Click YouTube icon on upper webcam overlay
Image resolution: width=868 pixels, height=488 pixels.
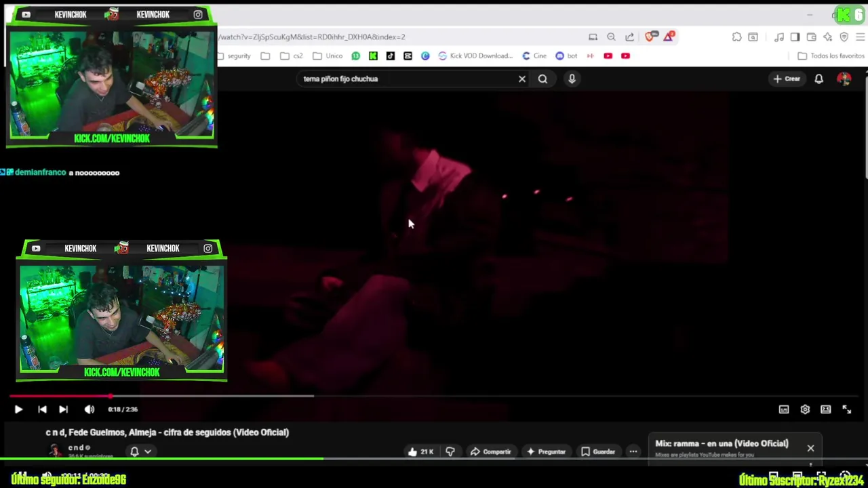pyautogui.click(x=26, y=15)
